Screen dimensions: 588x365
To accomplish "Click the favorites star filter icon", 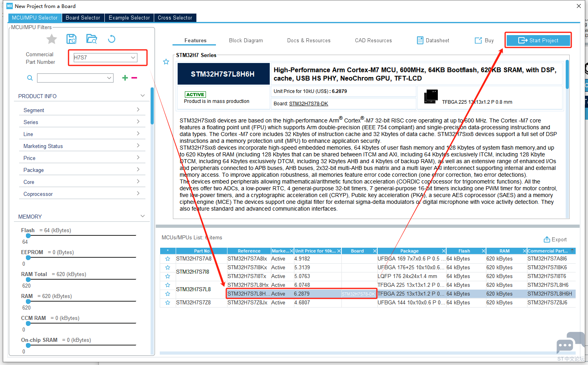I will [52, 39].
